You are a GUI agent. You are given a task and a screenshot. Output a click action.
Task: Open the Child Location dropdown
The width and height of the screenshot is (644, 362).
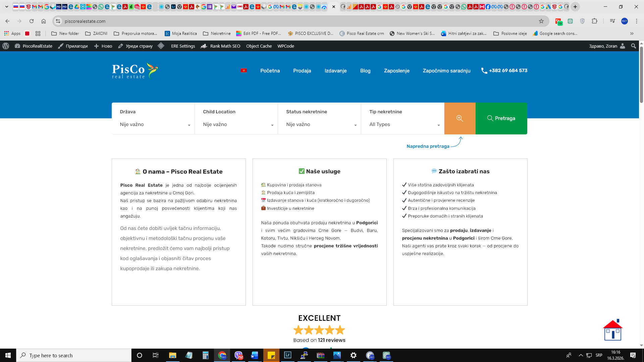coord(236,124)
